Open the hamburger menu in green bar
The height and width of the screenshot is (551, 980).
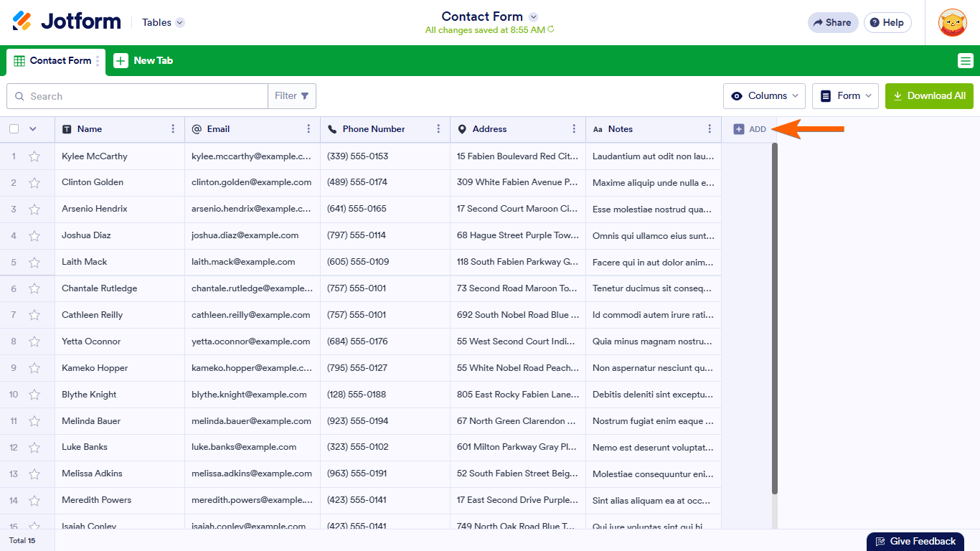965,61
